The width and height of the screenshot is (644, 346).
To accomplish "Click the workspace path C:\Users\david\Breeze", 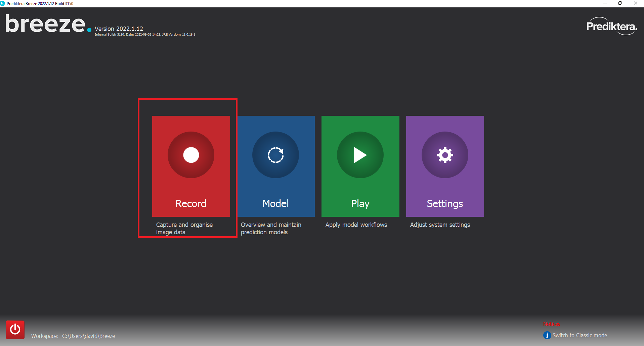I will [88, 336].
